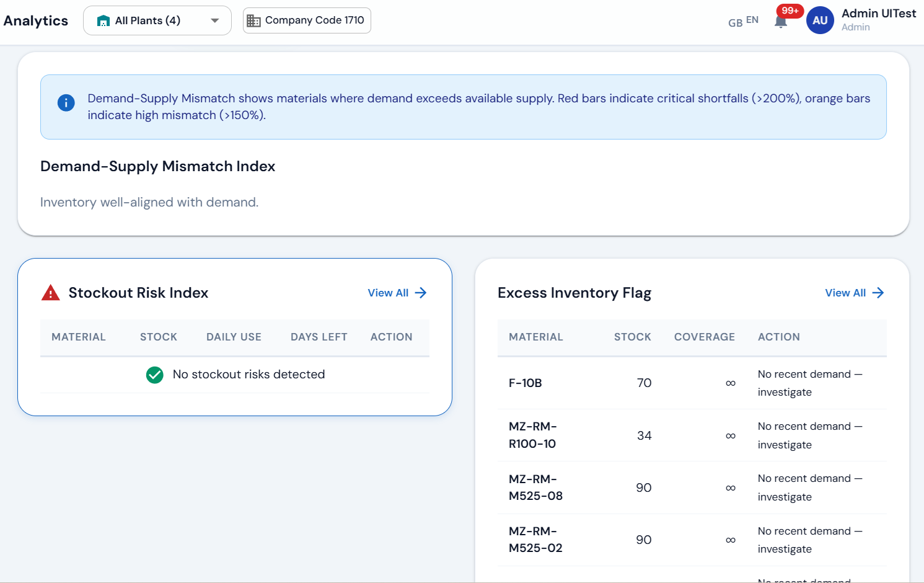Click the green checkmark status icon
Viewport: 924px width, 583px height.
(154, 375)
